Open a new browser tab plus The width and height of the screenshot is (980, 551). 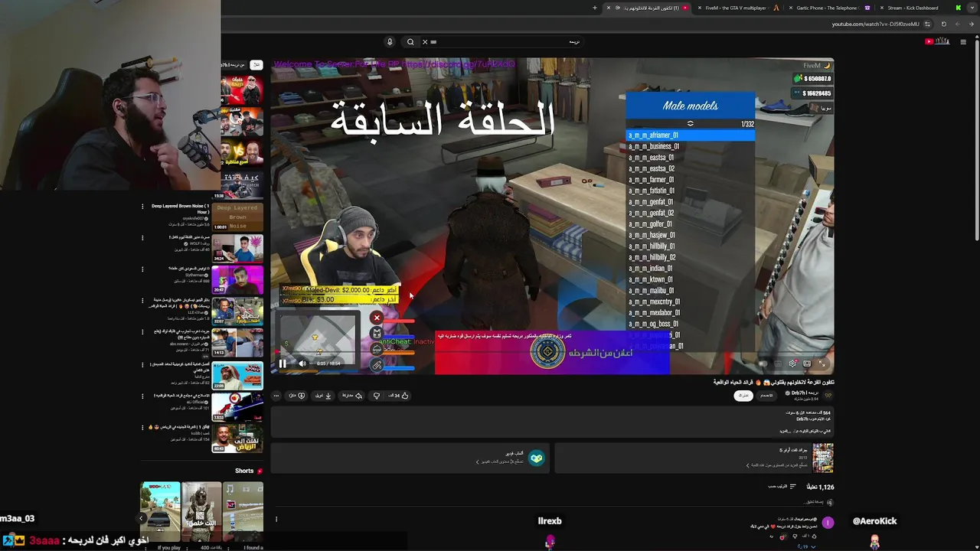click(595, 8)
